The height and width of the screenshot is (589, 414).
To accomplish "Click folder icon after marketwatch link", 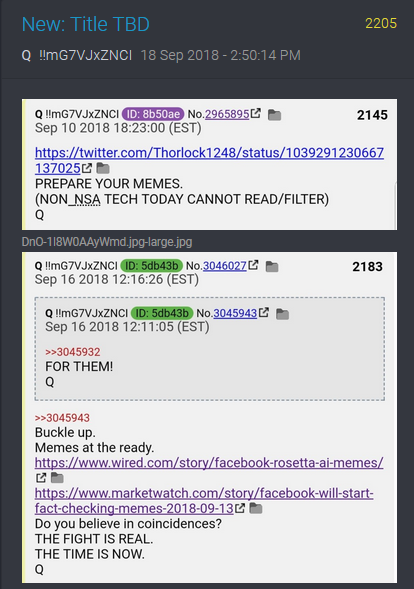I will click(256, 508).
